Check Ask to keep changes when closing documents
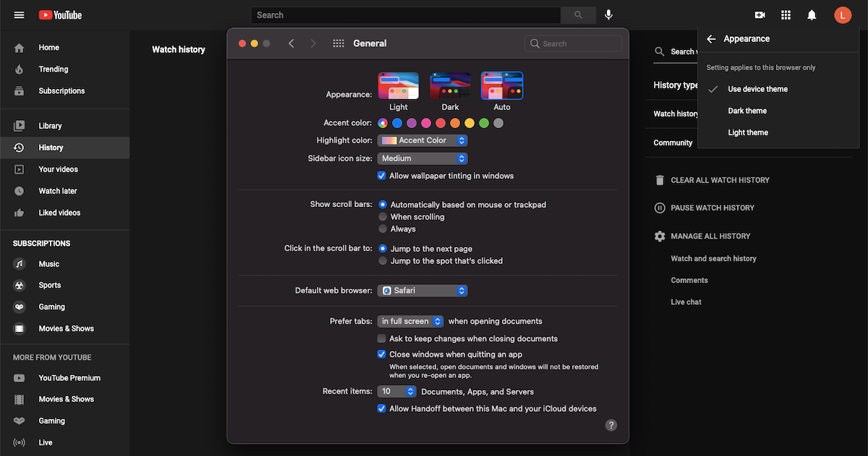This screenshot has width=868, height=456. point(381,338)
